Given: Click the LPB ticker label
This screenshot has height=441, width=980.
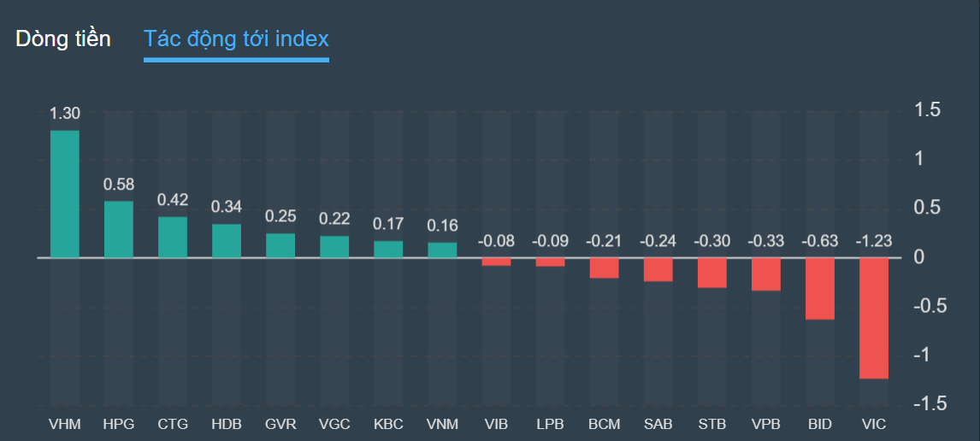Looking at the screenshot, I should [x=550, y=424].
